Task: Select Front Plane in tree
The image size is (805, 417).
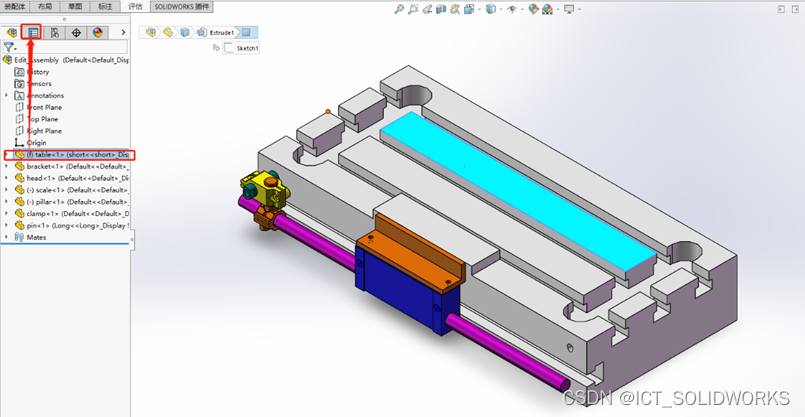Action: click(x=39, y=107)
